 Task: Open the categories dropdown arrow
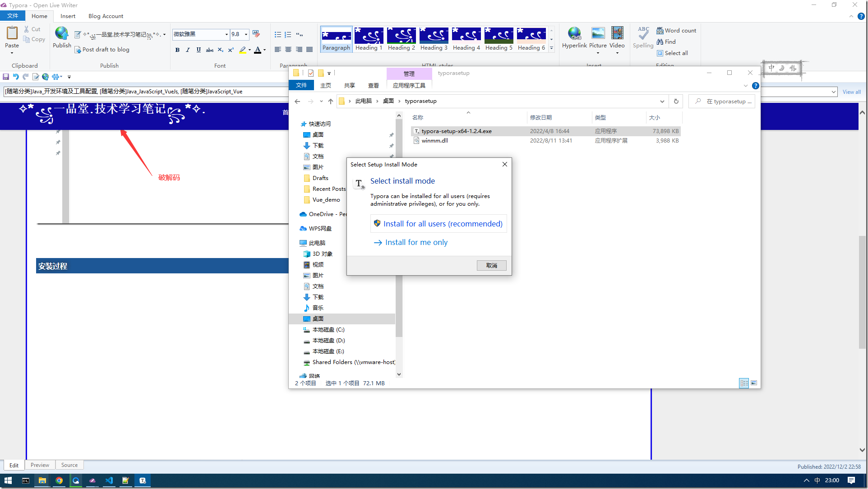click(833, 92)
